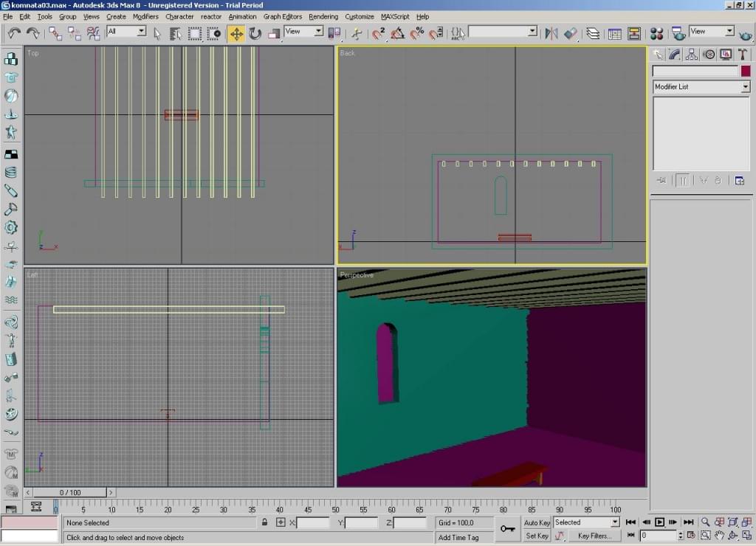Open the Material Editor

[656, 33]
